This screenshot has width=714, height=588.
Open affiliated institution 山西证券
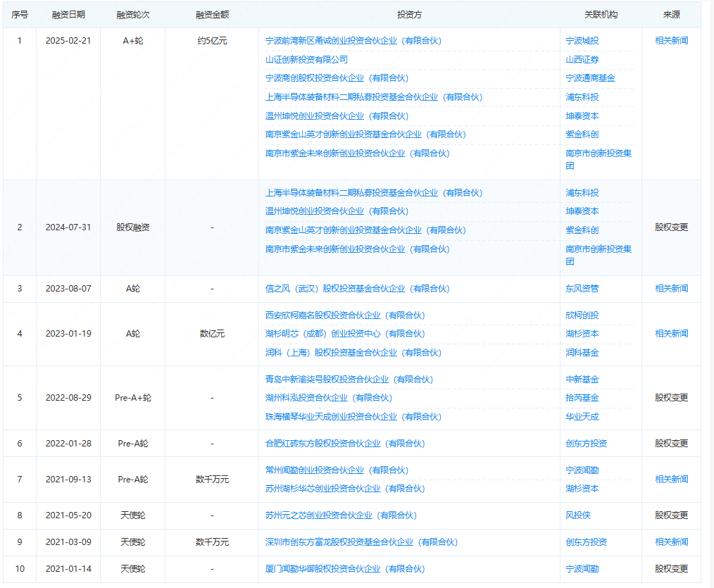(582, 60)
